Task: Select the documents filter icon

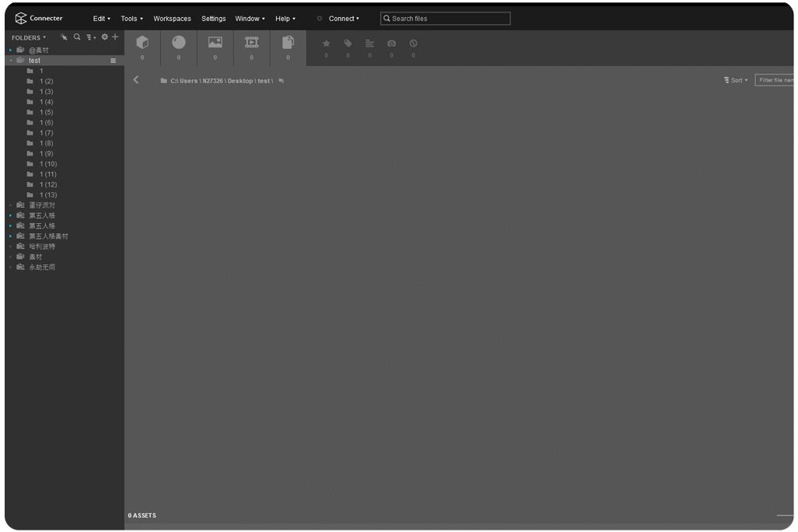Action: [x=288, y=42]
